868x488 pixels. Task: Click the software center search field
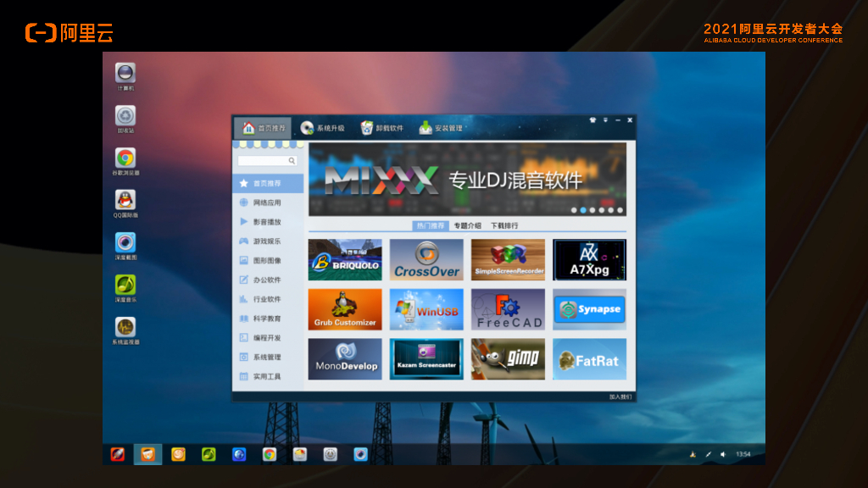pyautogui.click(x=267, y=160)
